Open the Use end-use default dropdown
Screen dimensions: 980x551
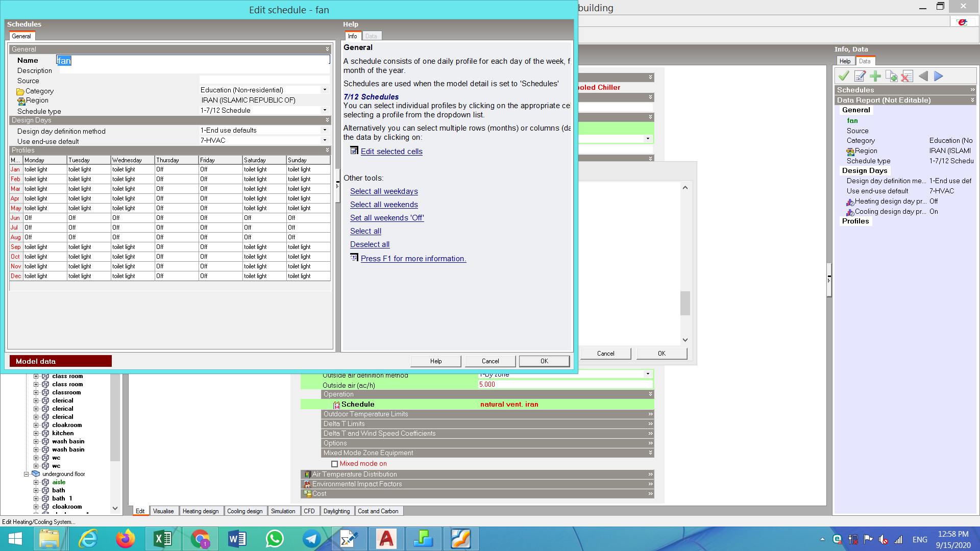[325, 140]
